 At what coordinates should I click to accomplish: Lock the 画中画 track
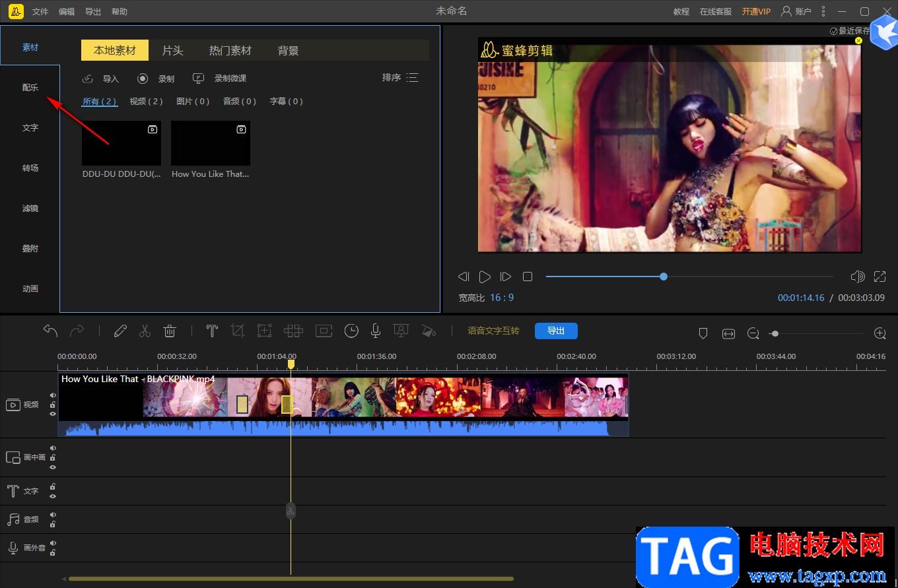[x=53, y=457]
